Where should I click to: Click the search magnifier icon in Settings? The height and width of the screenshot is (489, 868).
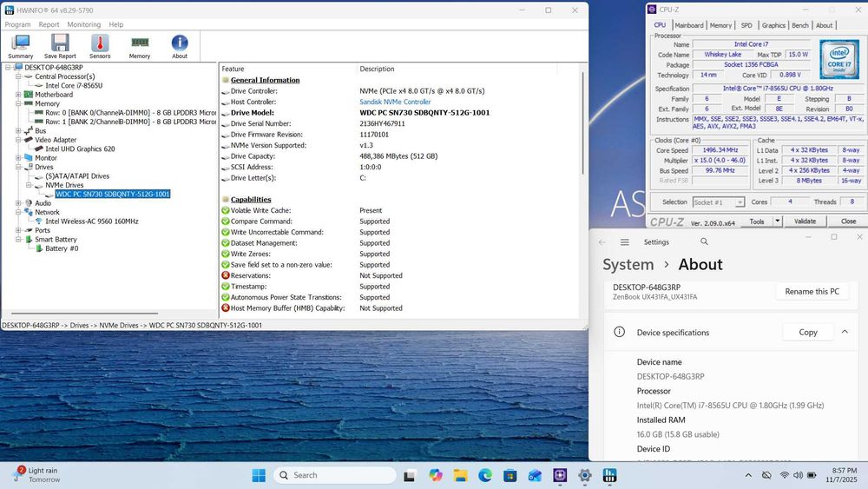tap(704, 241)
